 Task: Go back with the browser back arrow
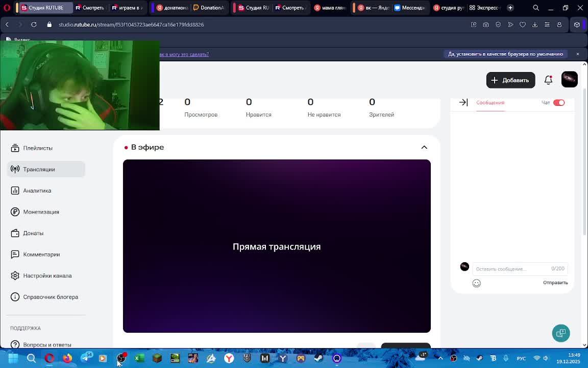[x=7, y=25]
